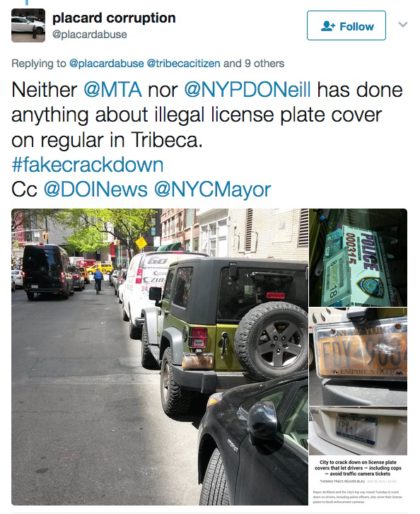The width and height of the screenshot is (420, 514).
Task: Open the @NYPDONeill mention
Action: [247, 90]
